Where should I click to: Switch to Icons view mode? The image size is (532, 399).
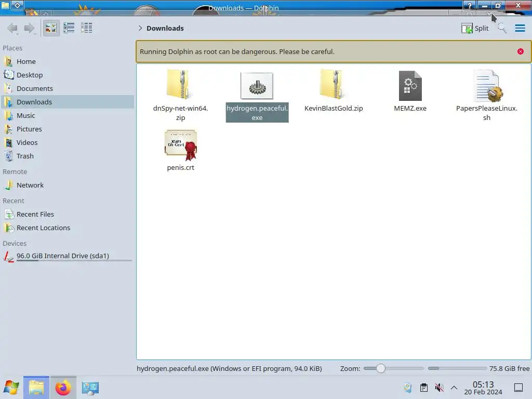click(x=51, y=28)
